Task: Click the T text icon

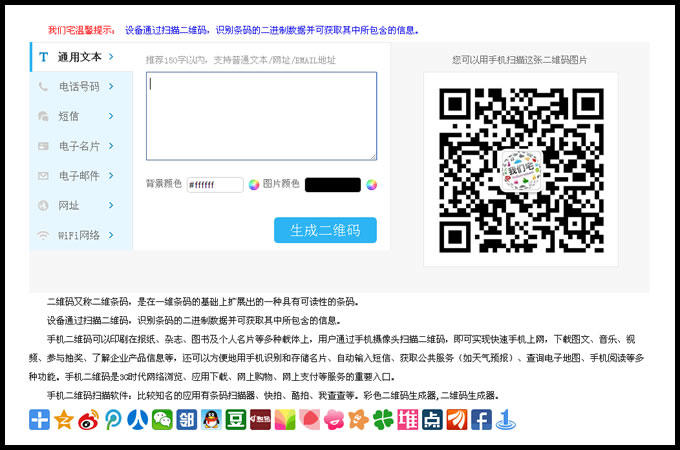Action: click(43, 57)
